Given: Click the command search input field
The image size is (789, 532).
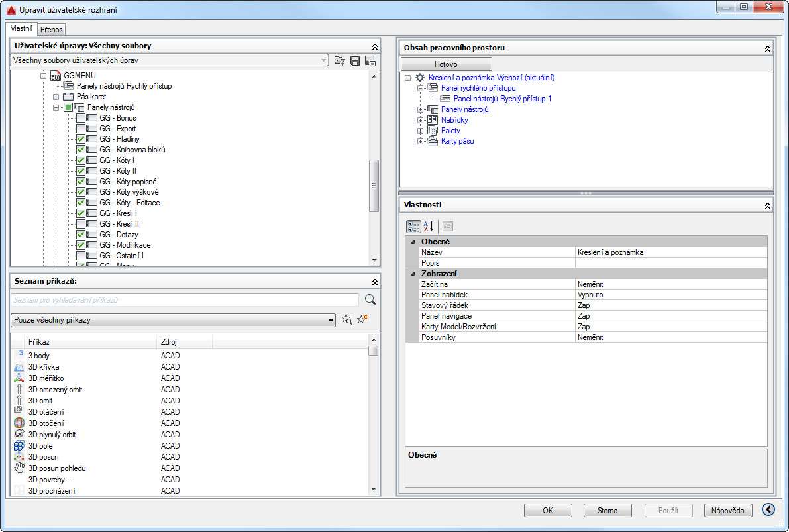Looking at the screenshot, I should coord(185,300).
